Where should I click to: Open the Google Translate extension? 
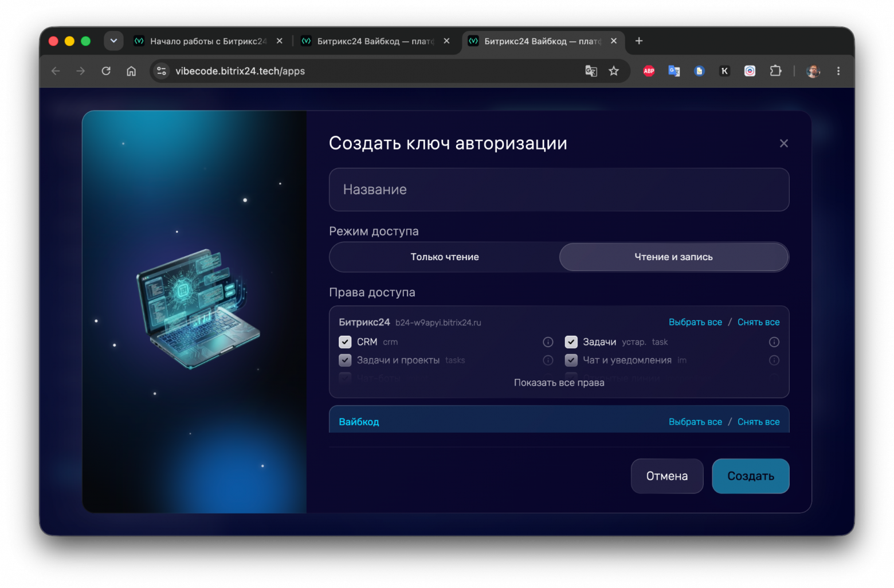[674, 71]
